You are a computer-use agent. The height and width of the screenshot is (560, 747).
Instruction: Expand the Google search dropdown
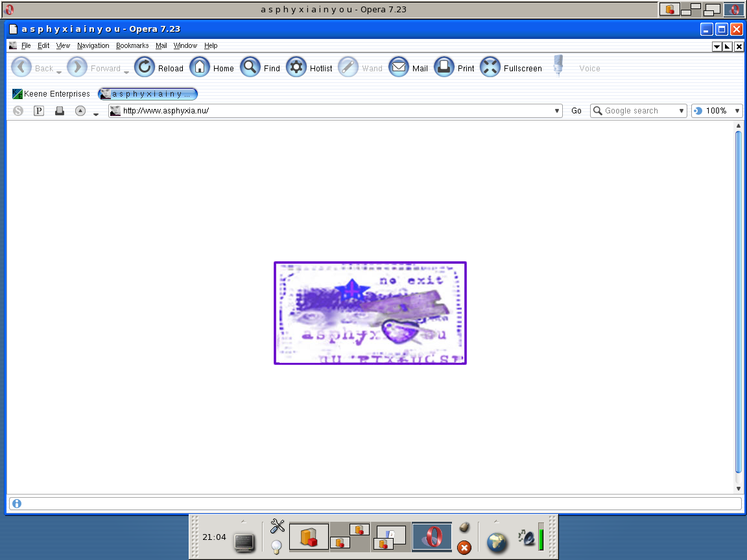tap(682, 111)
